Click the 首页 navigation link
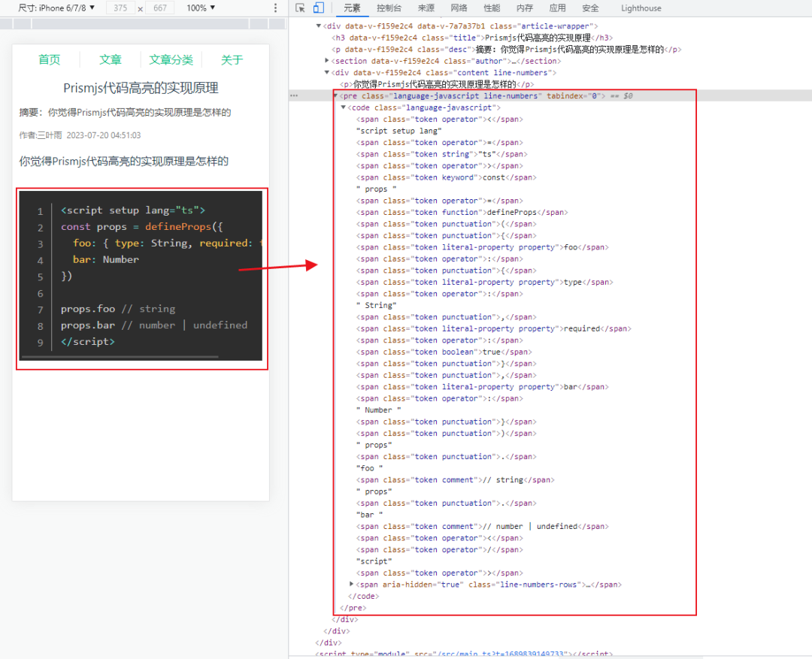Screen dimensions: 812x659 tap(50, 60)
